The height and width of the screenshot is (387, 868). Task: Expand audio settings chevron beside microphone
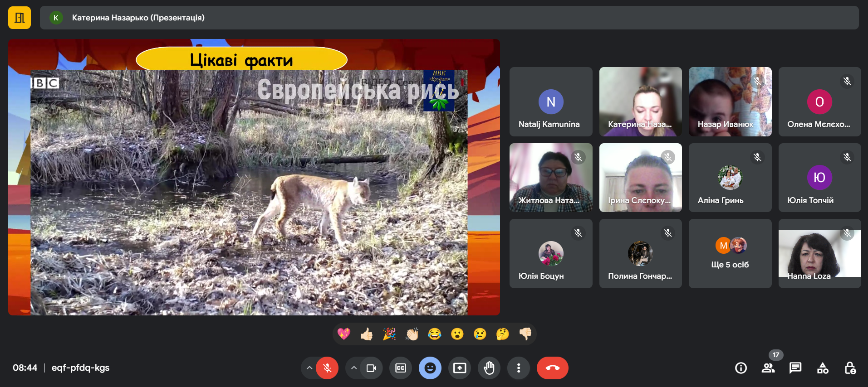click(x=309, y=368)
